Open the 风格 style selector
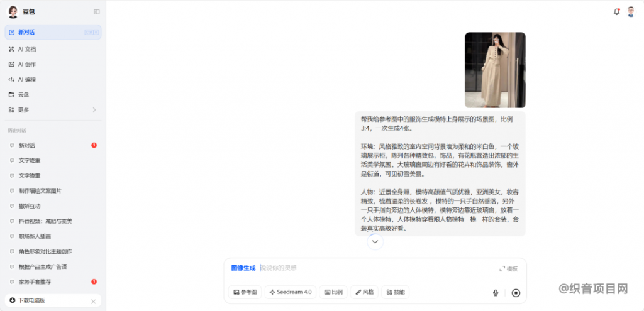644x311 pixels. pyautogui.click(x=364, y=292)
